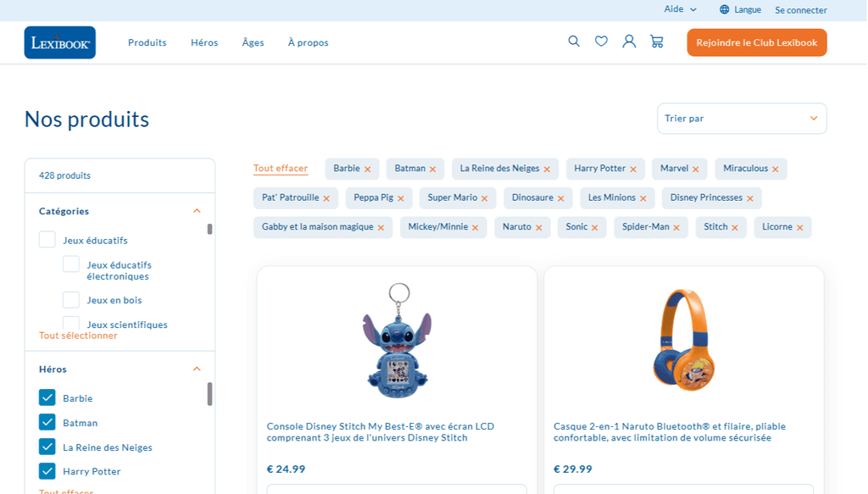Remove the Naruto filter tag

click(538, 228)
